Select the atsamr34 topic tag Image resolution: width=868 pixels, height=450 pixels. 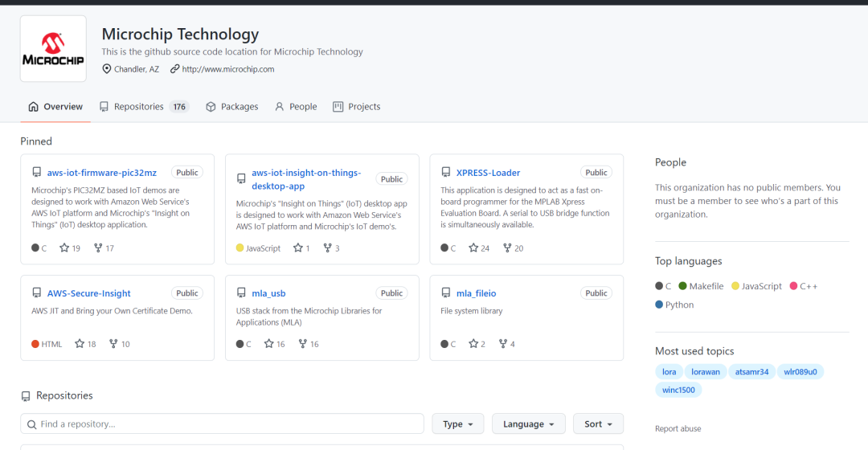(x=751, y=372)
